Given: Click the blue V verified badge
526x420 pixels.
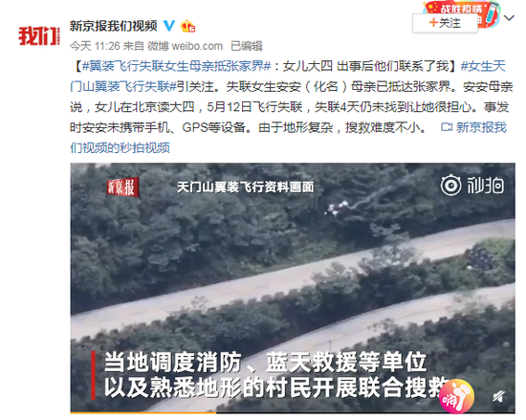Looking at the screenshot, I should pos(169,26).
